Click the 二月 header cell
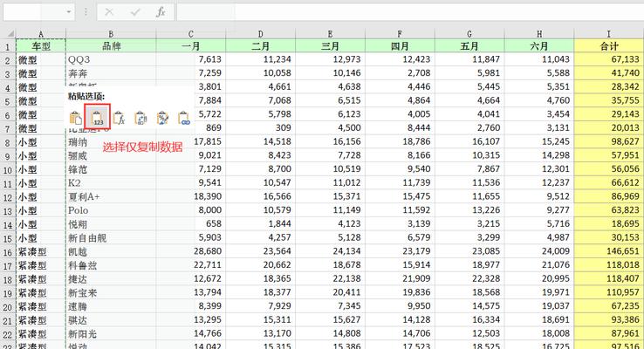644x349 pixels. click(x=260, y=46)
